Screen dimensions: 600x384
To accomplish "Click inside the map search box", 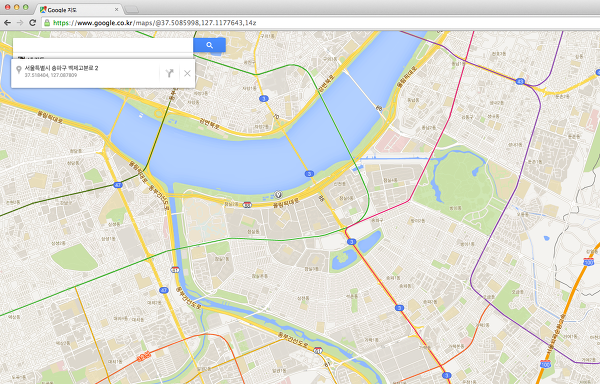I will point(103,45).
